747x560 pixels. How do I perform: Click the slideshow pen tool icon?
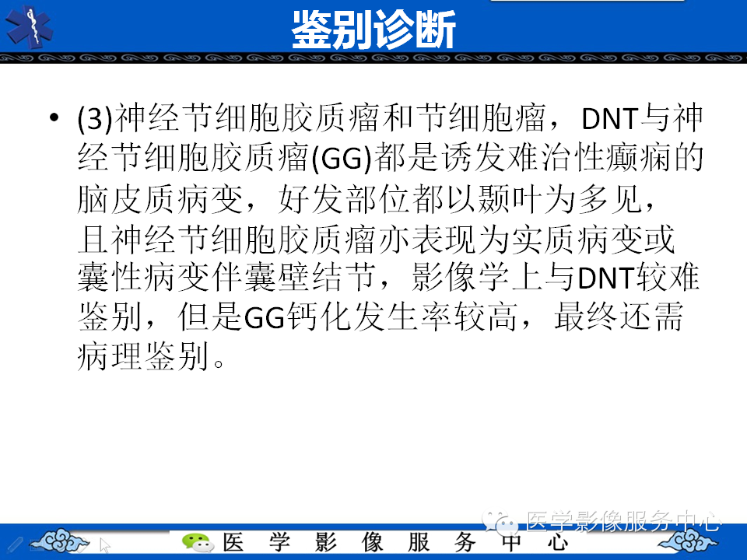click(14, 544)
